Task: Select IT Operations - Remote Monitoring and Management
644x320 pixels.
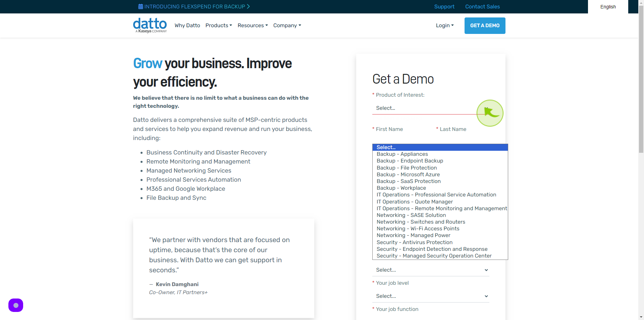Action: tap(440, 209)
